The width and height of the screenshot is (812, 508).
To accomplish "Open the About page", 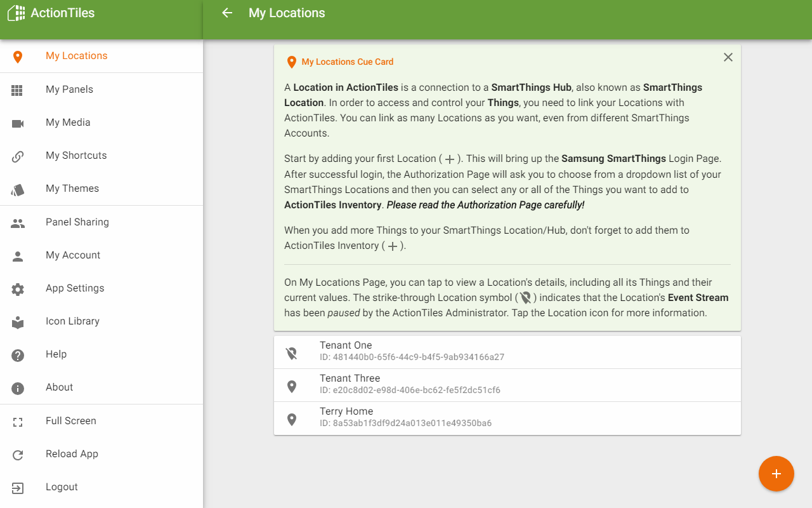I will tap(59, 387).
